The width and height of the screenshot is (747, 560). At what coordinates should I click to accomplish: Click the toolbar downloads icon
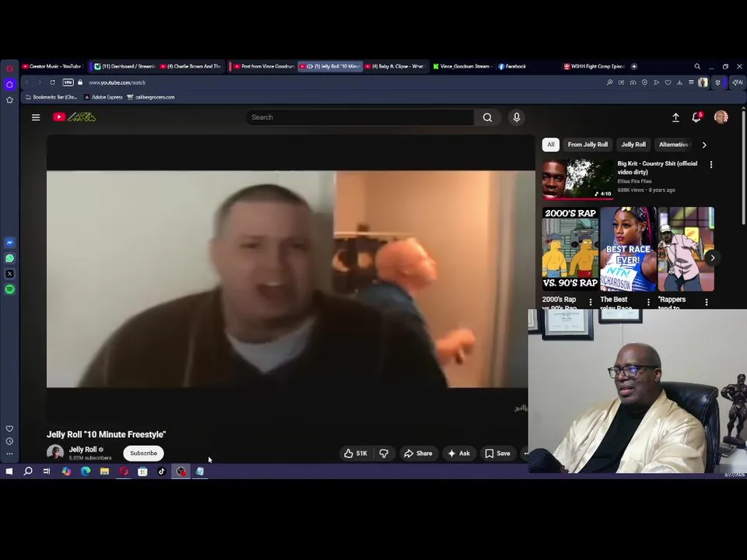coord(679,82)
